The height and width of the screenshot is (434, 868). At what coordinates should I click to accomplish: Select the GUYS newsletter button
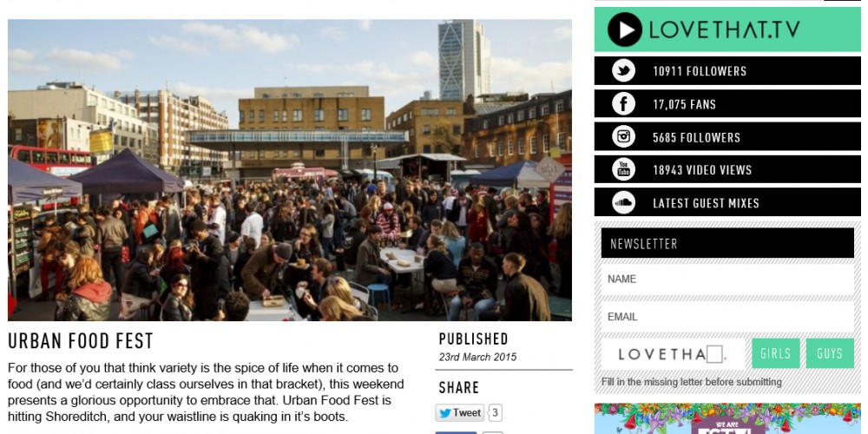(830, 353)
